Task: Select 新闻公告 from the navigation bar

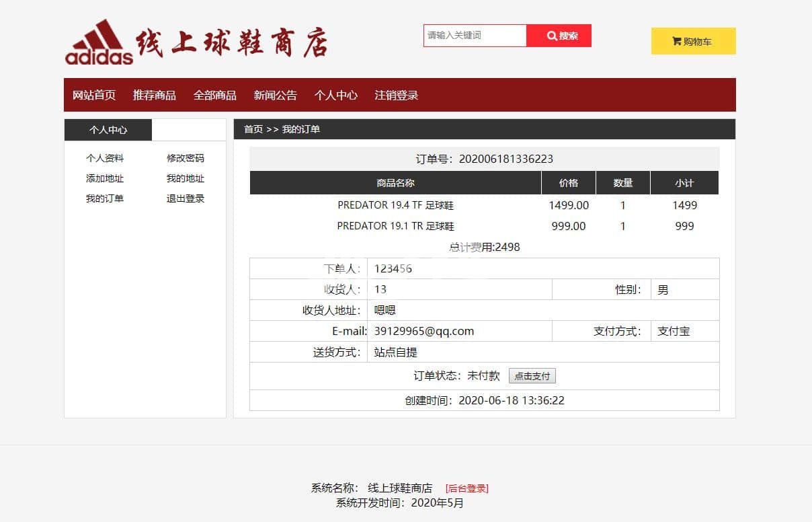Action: point(275,96)
